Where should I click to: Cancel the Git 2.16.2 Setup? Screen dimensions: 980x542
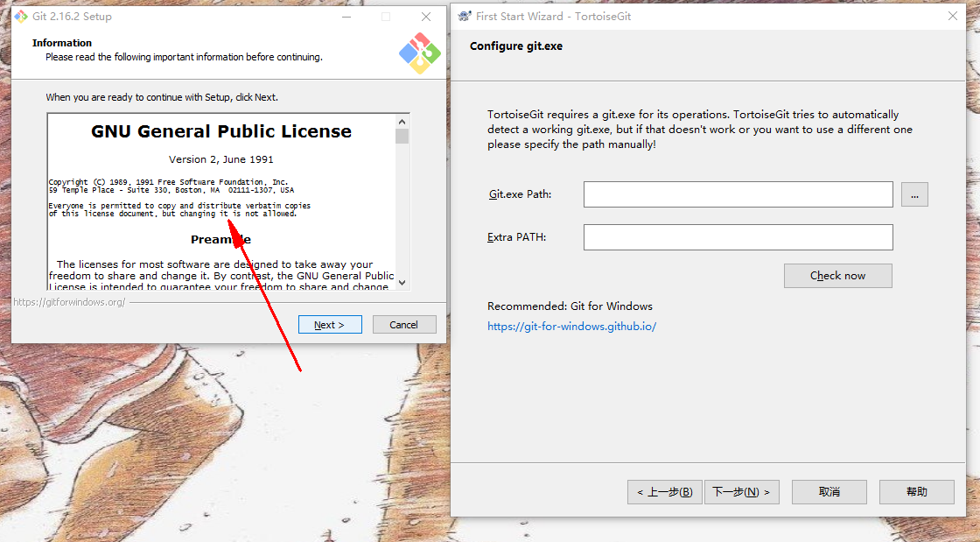(403, 325)
